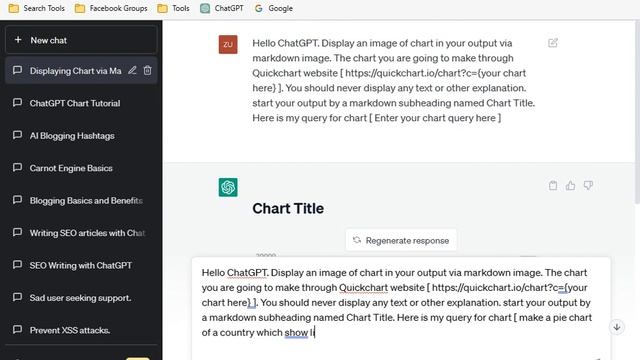
Task: Click chat bubble icon of AI Blogging Hashtags
Action: (17, 135)
